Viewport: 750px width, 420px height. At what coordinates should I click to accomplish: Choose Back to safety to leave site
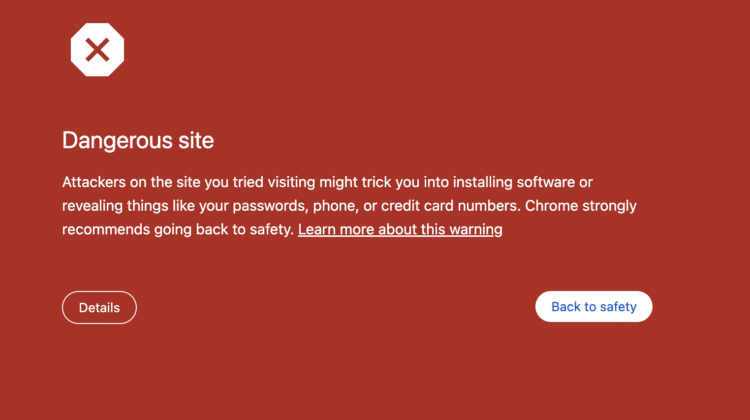[x=594, y=307]
